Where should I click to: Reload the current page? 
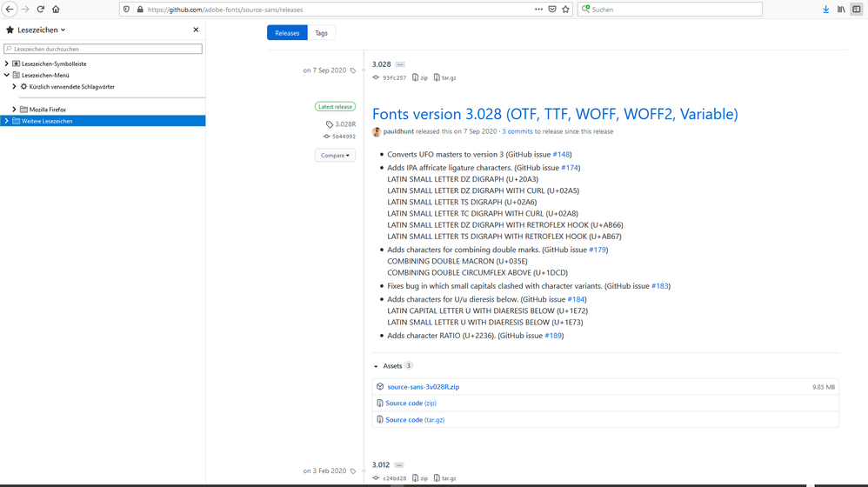pyautogui.click(x=40, y=9)
